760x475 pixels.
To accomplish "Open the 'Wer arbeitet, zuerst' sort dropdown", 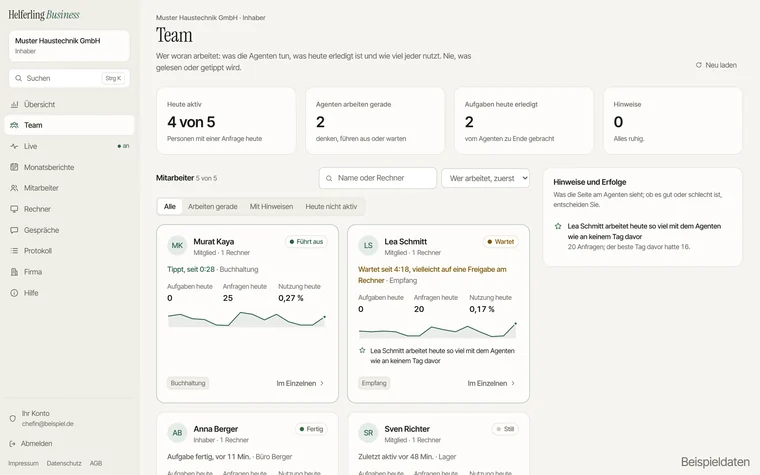I will [485, 178].
